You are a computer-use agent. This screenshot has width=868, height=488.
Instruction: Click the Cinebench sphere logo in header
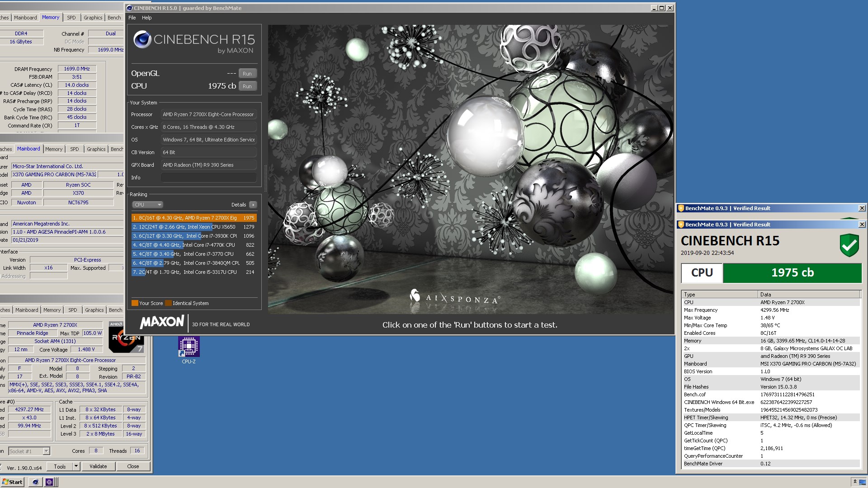click(x=142, y=40)
